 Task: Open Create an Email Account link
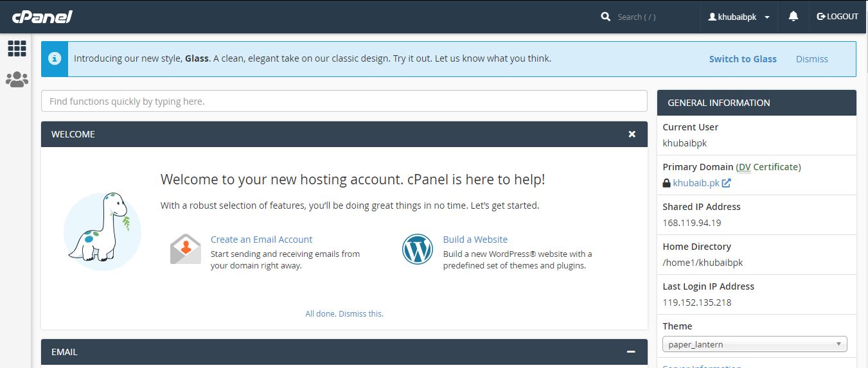261,240
